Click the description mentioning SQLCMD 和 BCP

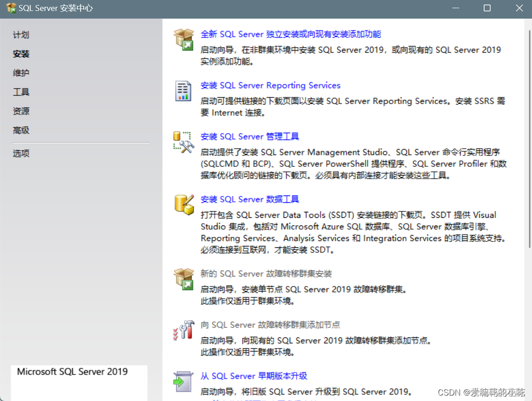point(354,164)
